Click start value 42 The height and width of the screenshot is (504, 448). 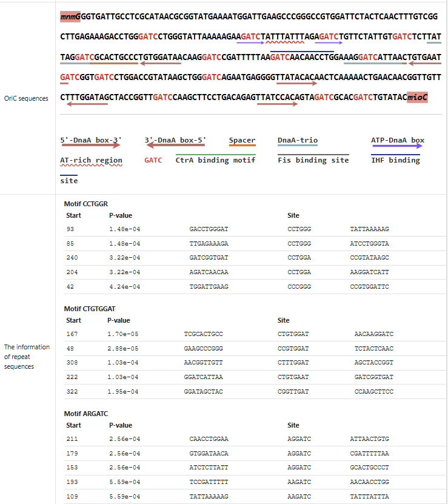coord(70,287)
